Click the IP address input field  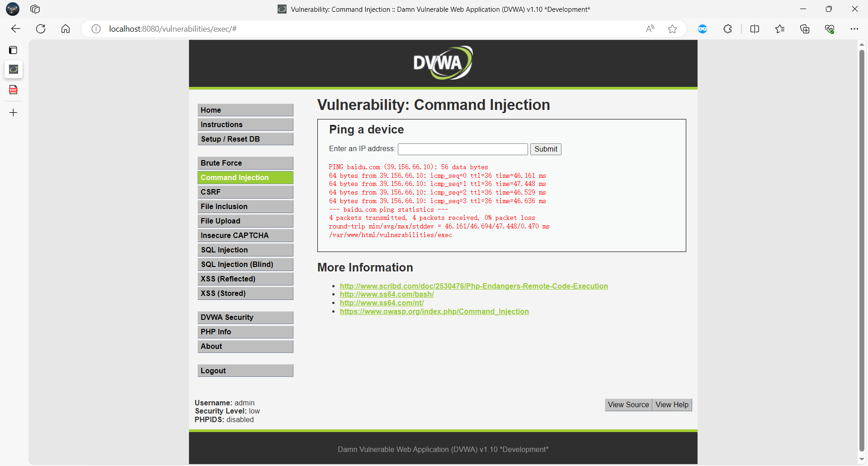click(x=462, y=149)
